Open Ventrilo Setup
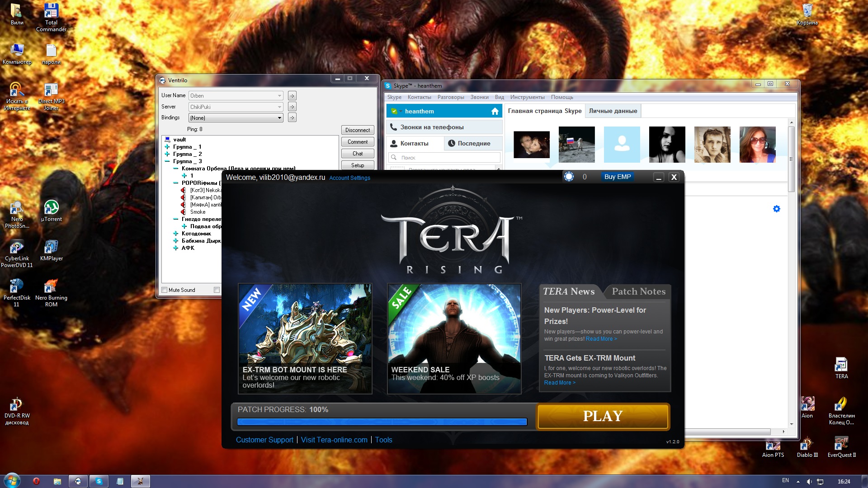Screen dimensions: 868x488 click(x=358, y=165)
